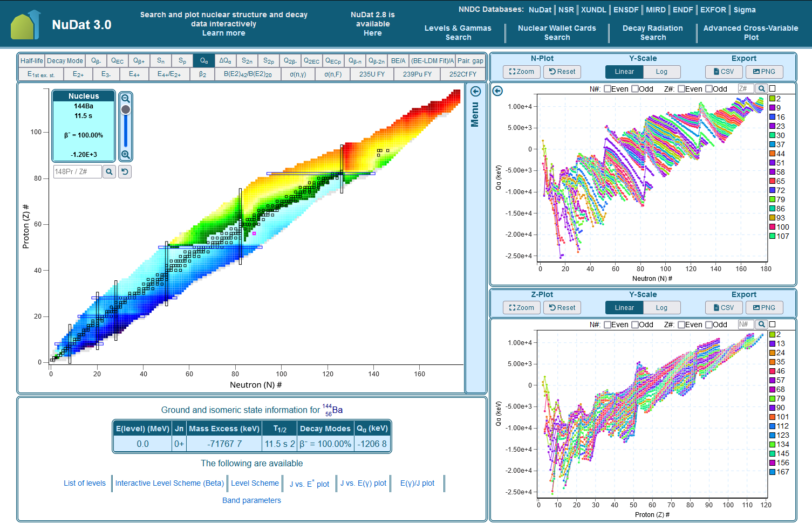Toggle Z# Even checkbox in N-Plot
The height and width of the screenshot is (524, 812).
(x=681, y=89)
